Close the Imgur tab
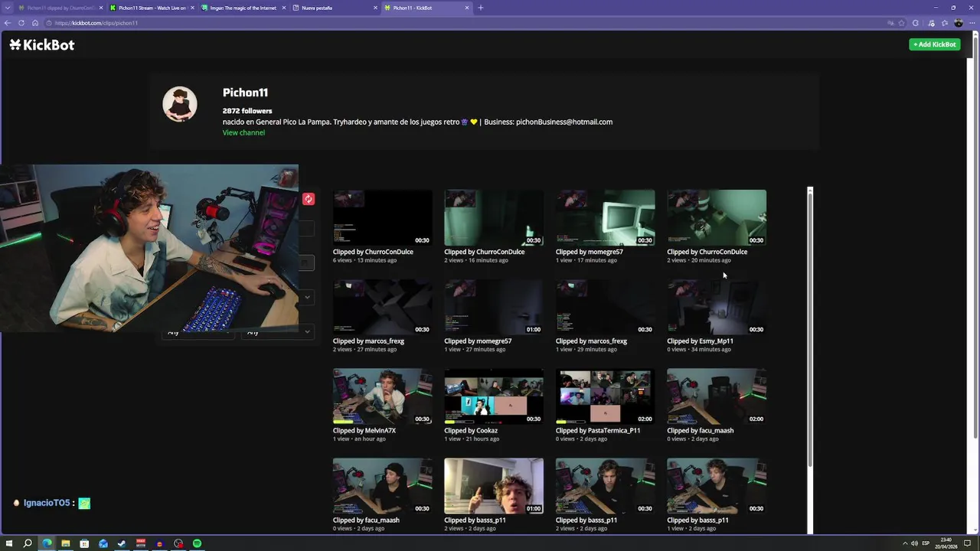 [284, 8]
